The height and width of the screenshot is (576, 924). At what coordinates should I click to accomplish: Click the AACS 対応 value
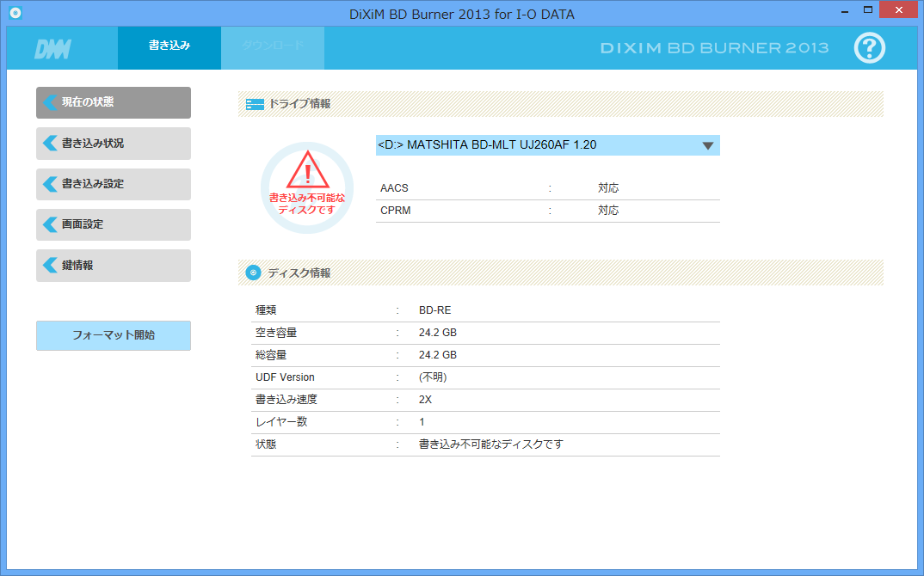point(608,188)
